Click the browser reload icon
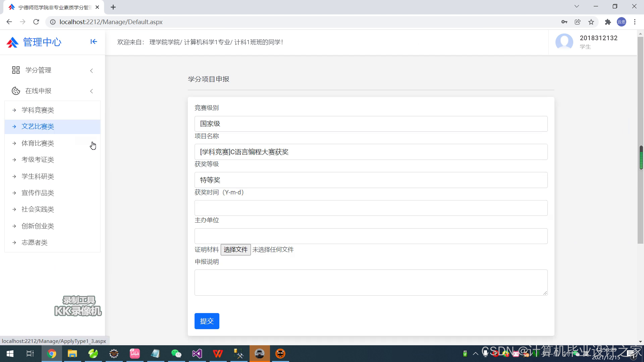Screen dimensions: 644x362 pyautogui.click(x=36, y=22)
